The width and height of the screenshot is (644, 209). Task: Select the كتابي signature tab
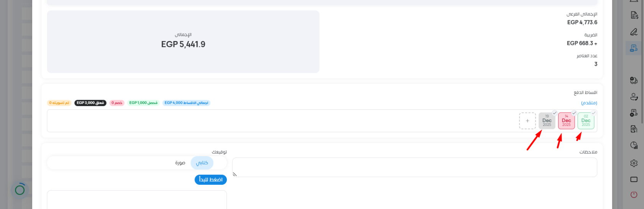point(202,163)
